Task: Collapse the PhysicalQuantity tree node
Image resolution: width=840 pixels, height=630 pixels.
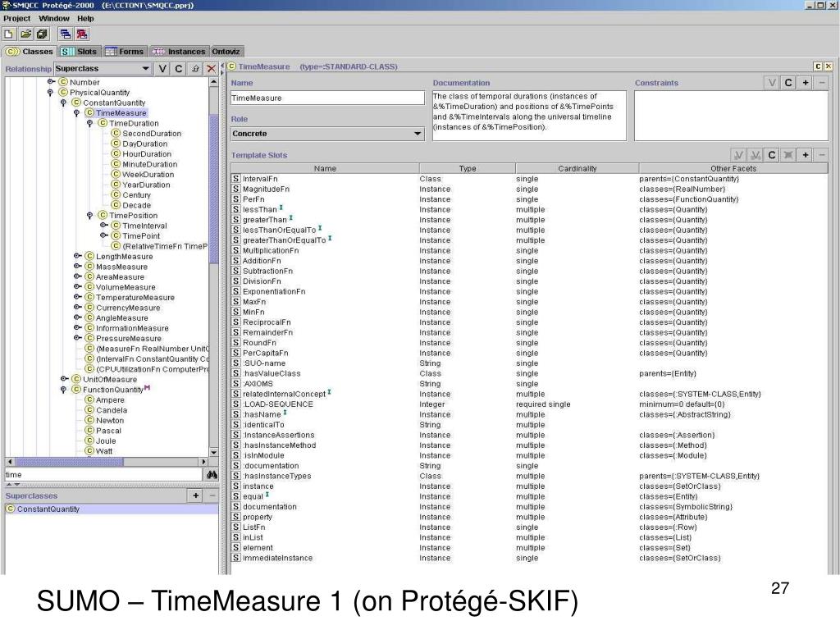Action: 50,92
